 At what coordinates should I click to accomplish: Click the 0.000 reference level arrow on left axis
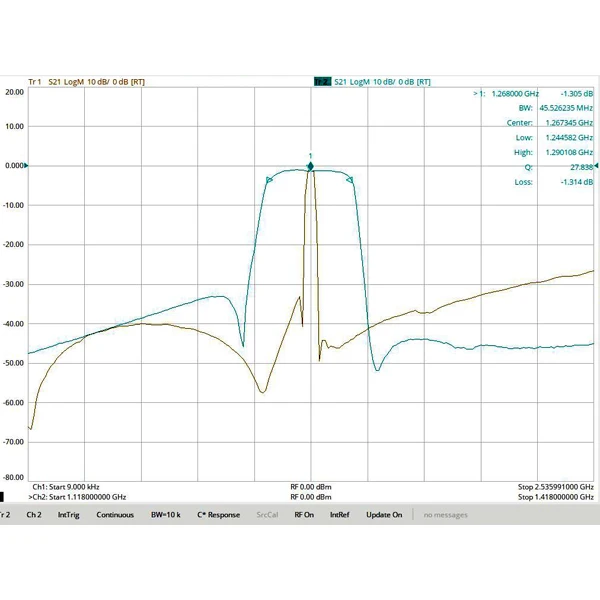[x=26, y=166]
